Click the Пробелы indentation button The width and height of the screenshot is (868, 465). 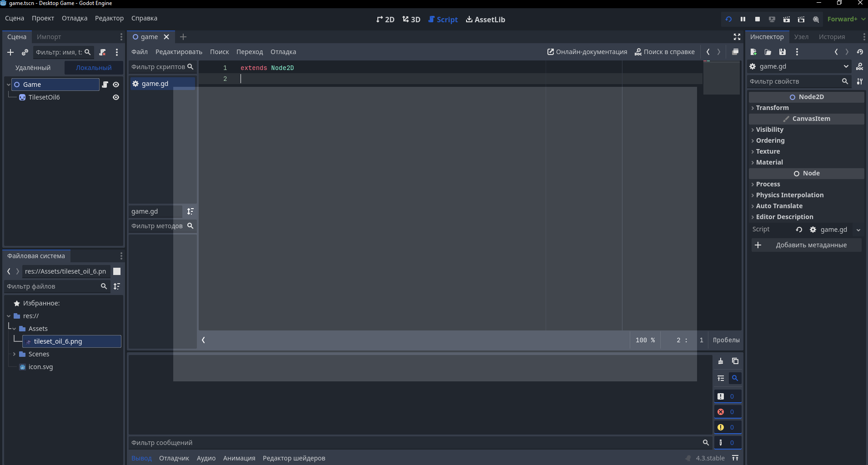click(x=726, y=340)
